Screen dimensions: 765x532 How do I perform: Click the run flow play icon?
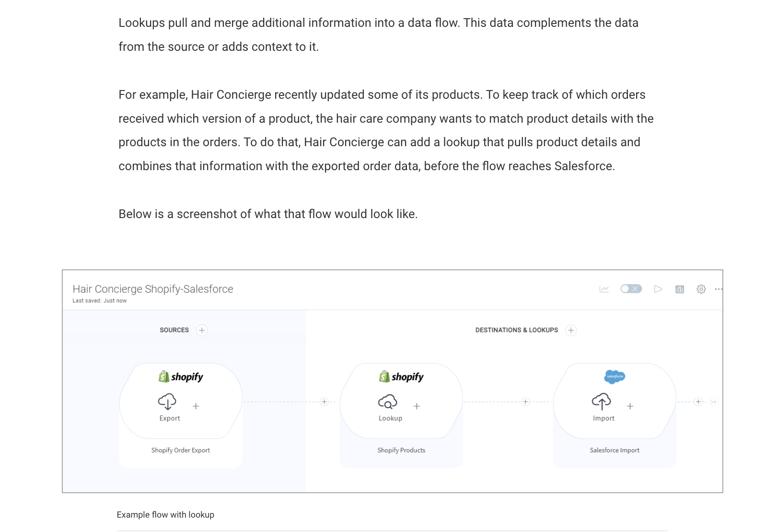point(658,289)
